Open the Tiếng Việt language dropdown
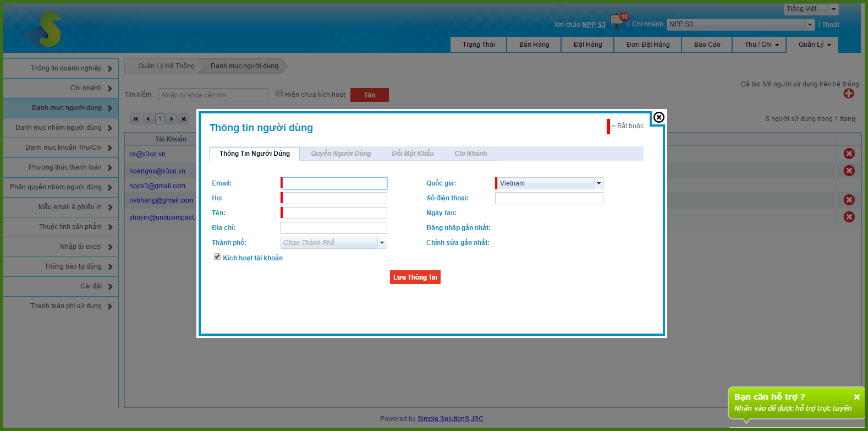Image resolution: width=868 pixels, height=431 pixels. click(833, 9)
